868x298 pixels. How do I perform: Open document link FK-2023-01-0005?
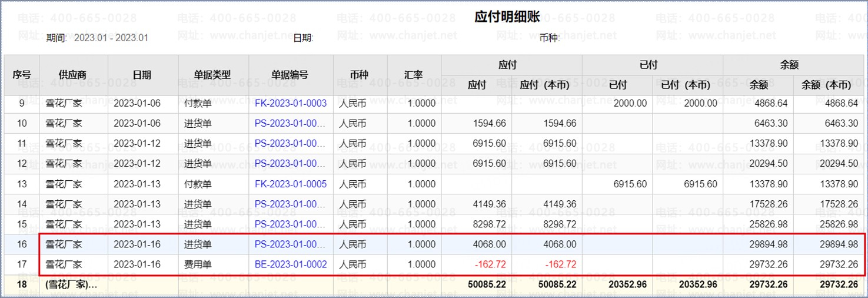coord(291,184)
